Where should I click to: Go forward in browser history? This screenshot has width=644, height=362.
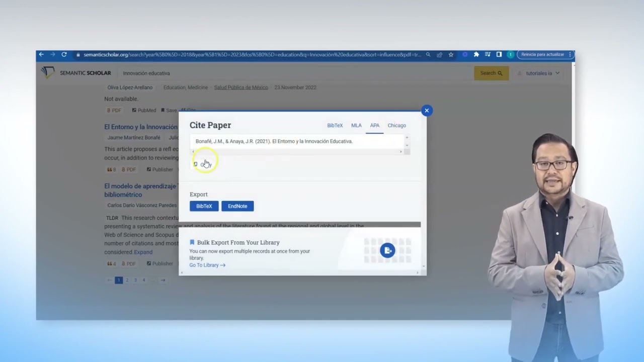pyautogui.click(x=52, y=54)
